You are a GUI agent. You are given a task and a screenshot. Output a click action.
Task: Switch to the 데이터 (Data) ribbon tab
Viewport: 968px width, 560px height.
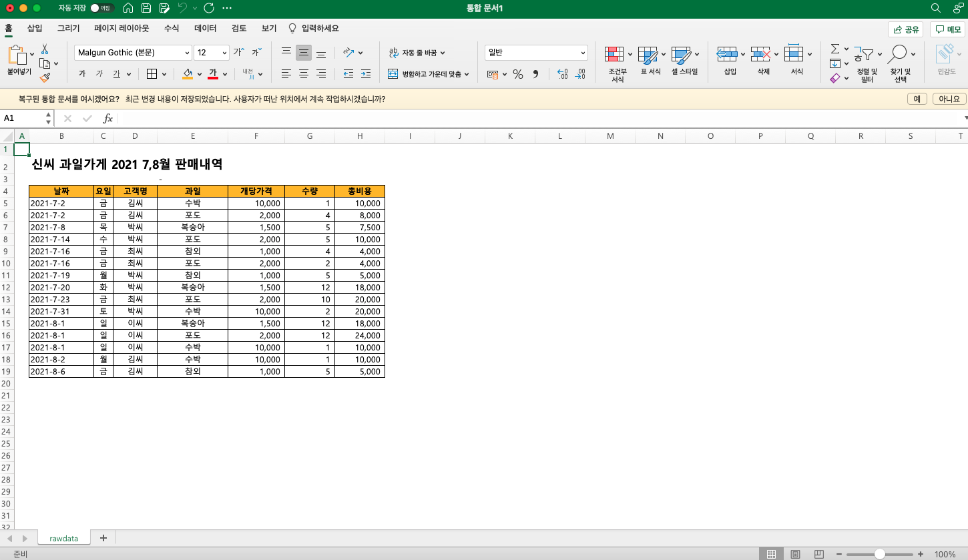pyautogui.click(x=205, y=28)
